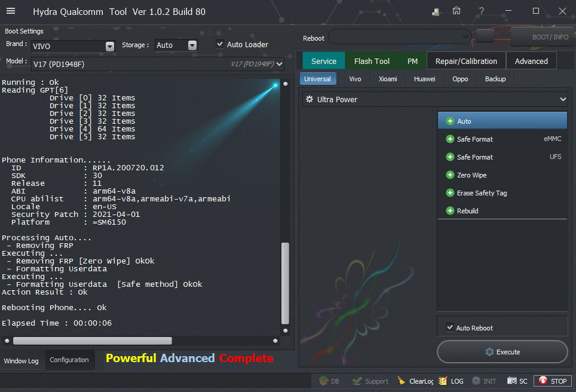Click the LOG notepad icon
Image resolution: width=576 pixels, height=392 pixels.
point(443,381)
